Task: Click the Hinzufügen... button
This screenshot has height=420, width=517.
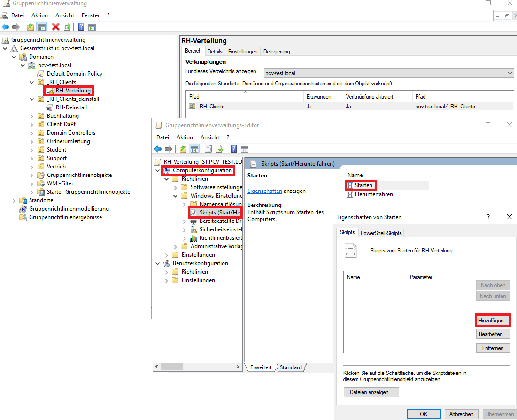Action: (x=493, y=321)
